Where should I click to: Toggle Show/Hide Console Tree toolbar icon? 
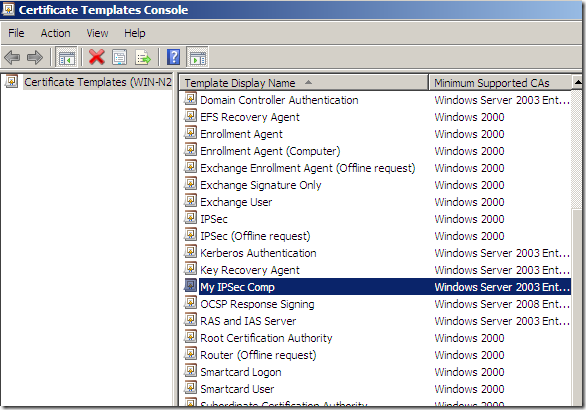(x=67, y=58)
